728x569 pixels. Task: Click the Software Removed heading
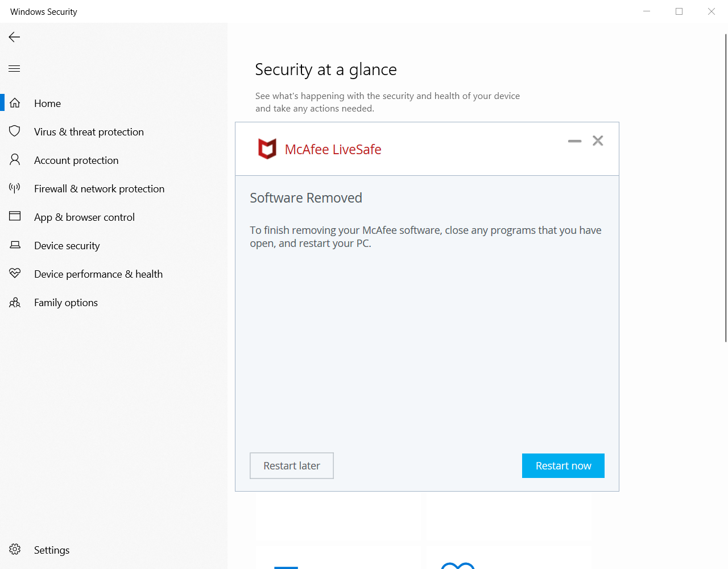[306, 197]
